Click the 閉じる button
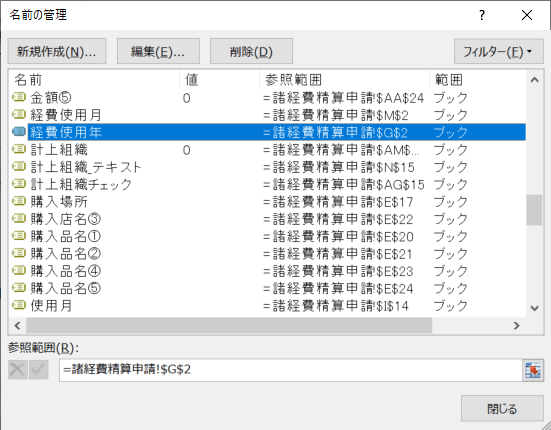This screenshot has width=551, height=430. (x=502, y=408)
